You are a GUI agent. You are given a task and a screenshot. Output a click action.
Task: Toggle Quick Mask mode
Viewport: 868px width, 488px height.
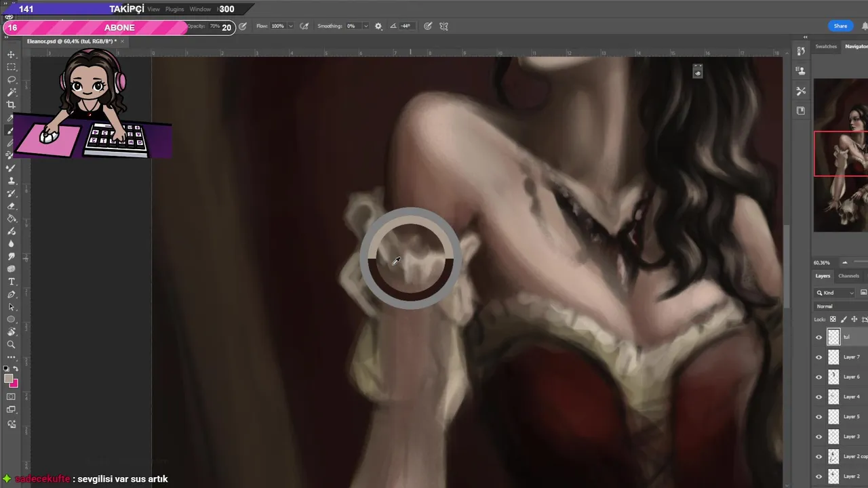click(x=11, y=396)
